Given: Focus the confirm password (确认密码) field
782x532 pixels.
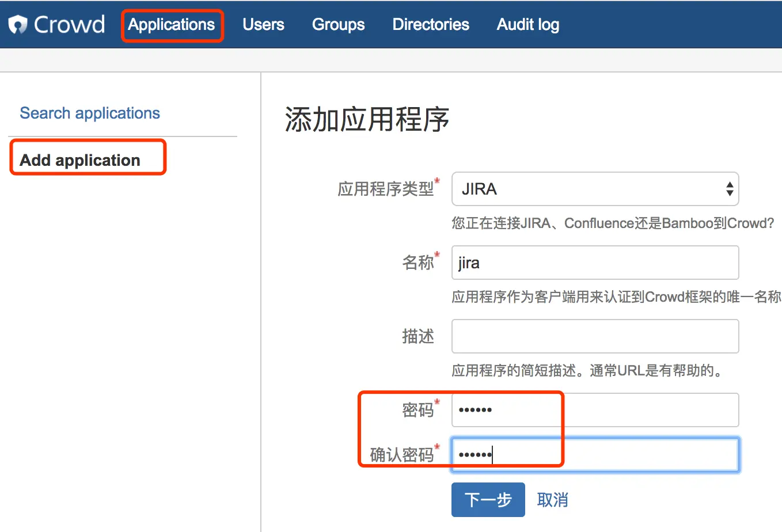Looking at the screenshot, I should (x=595, y=455).
